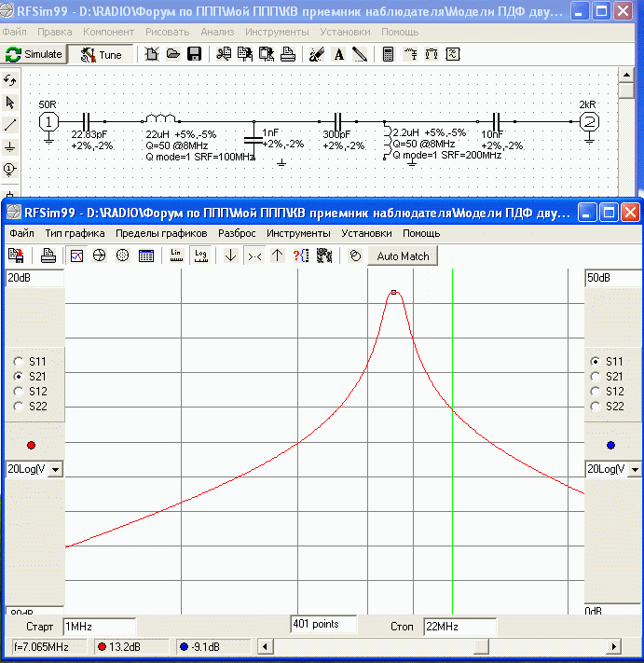Switch to polar plot view
The height and width of the screenshot is (663, 644).
coord(122,256)
